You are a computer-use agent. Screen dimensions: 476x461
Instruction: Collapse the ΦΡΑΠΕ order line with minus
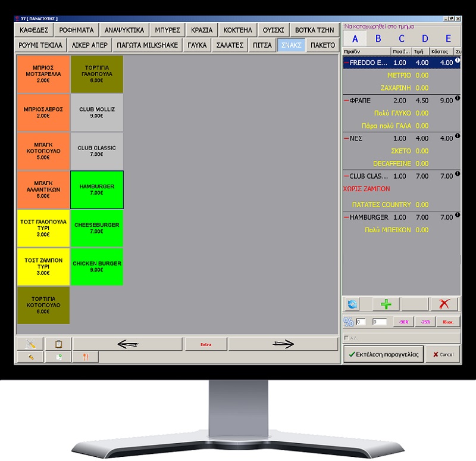click(346, 101)
